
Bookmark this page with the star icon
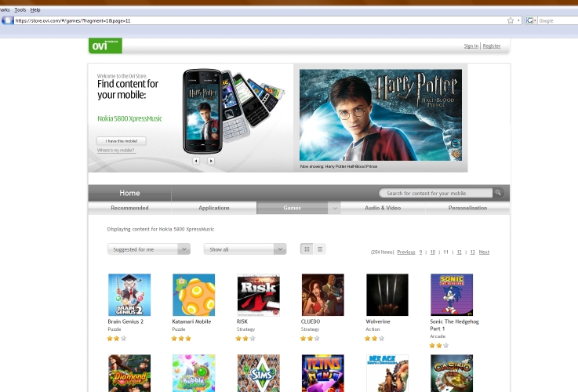click(x=511, y=20)
